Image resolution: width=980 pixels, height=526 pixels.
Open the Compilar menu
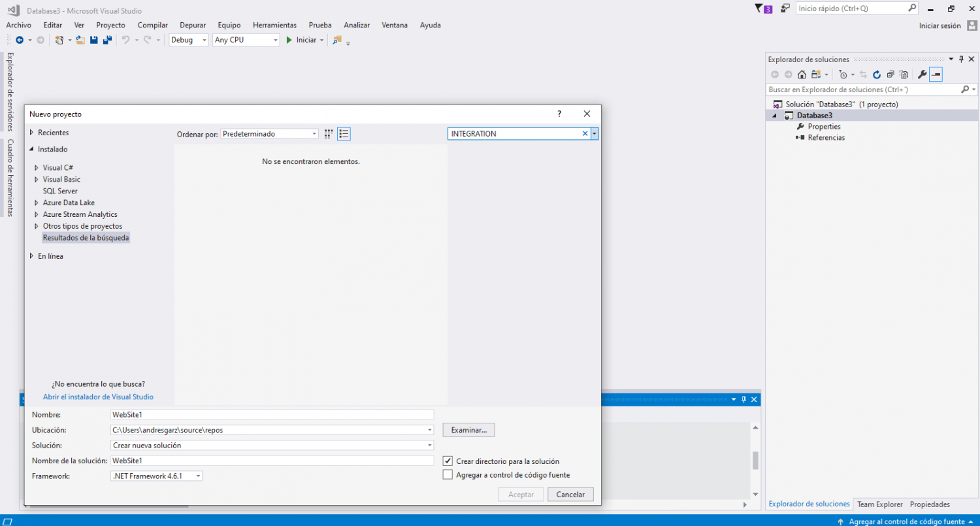152,25
